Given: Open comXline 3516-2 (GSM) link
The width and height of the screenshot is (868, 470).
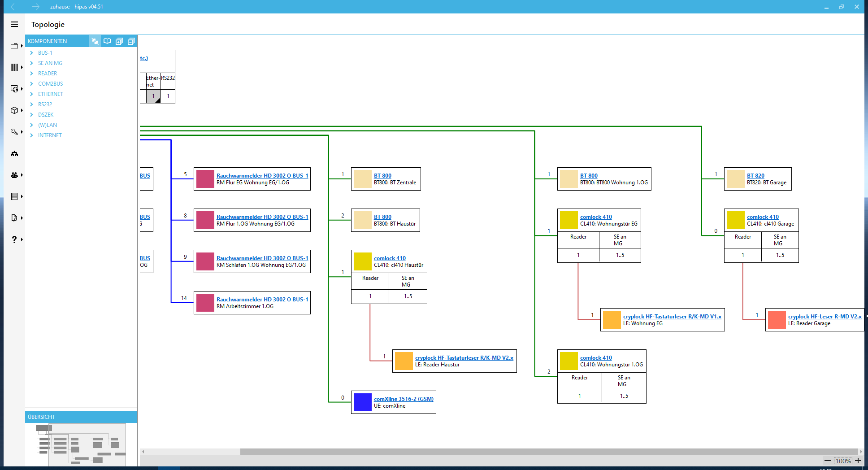Looking at the screenshot, I should (404, 399).
